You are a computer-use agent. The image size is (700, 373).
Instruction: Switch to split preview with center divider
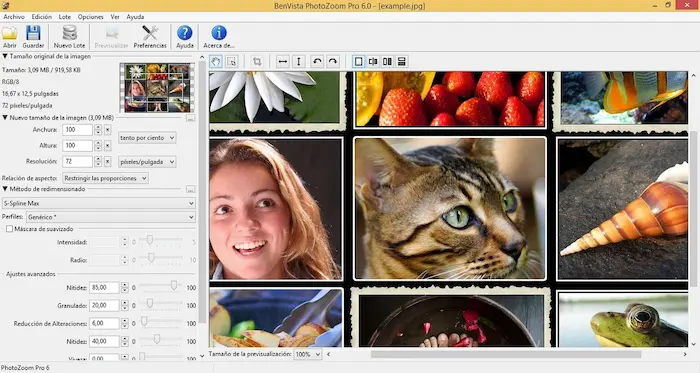tap(373, 62)
